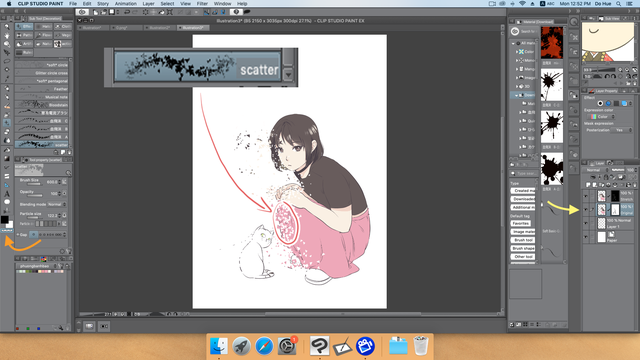Select the Balloon tool
This screenshot has width=640, height=360.
click(7, 202)
